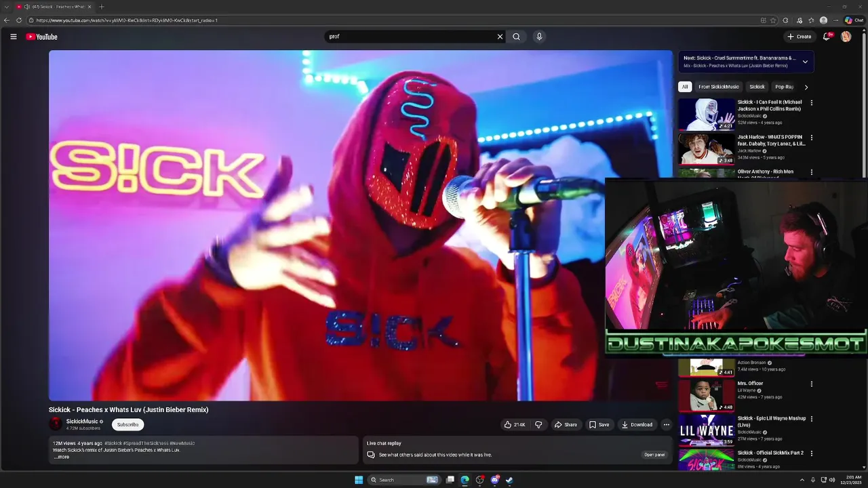Image resolution: width=868 pixels, height=488 pixels.
Task: Open options for Official SickMix Part 2
Action: [x=811, y=453]
